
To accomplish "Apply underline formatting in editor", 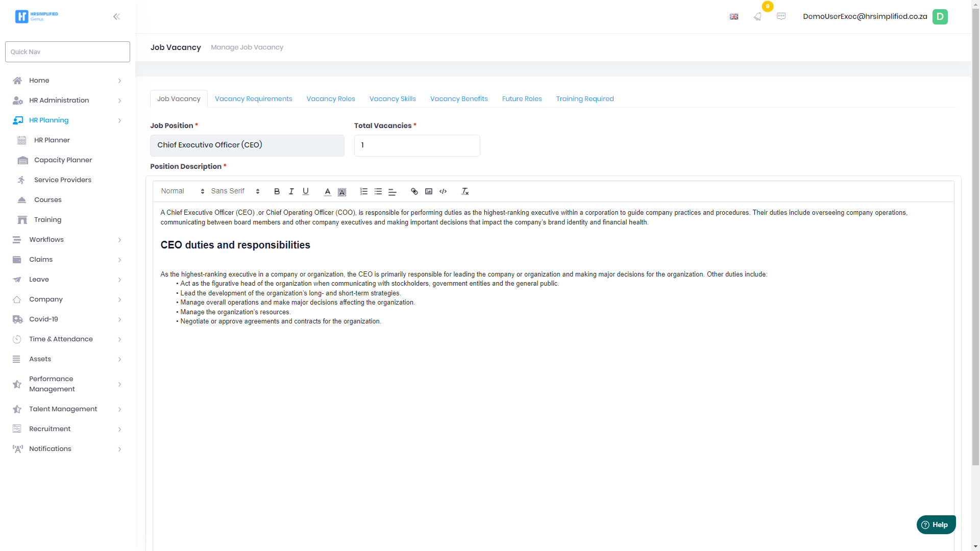I will coord(305,191).
